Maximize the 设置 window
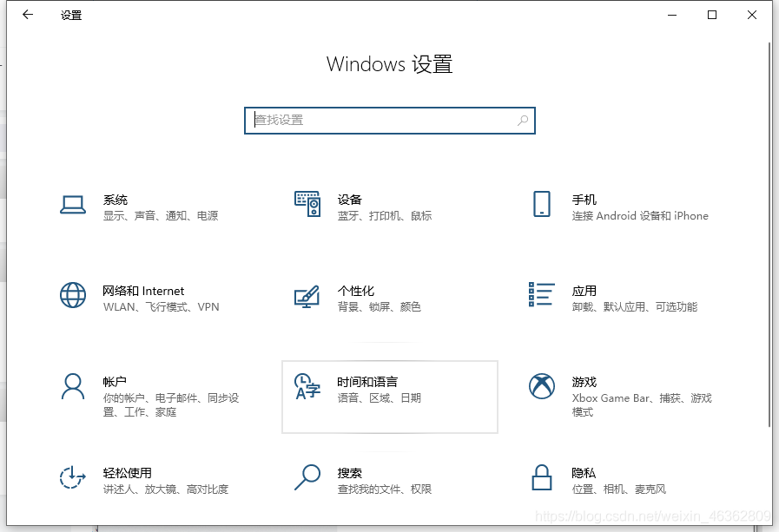Screen dimensions: 779x532 [712, 15]
